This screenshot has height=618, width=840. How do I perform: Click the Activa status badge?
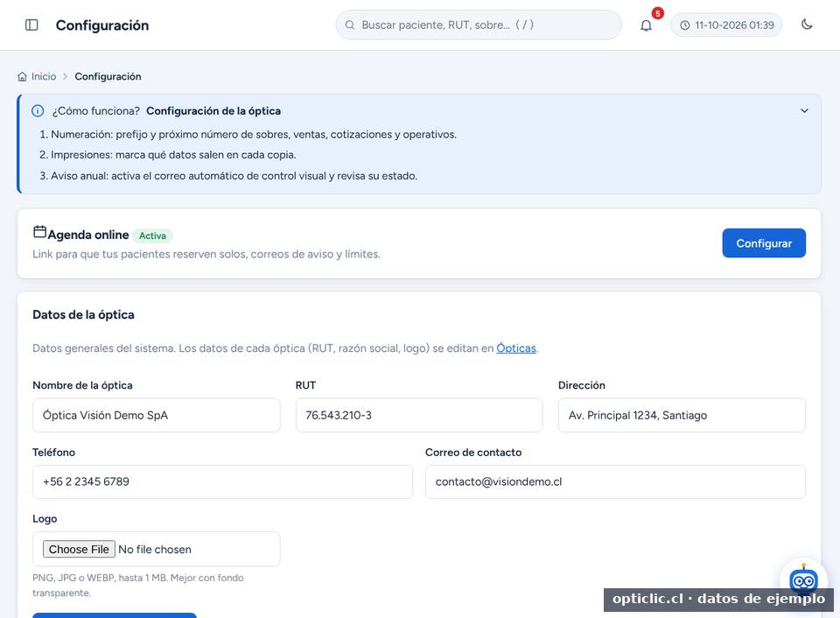(x=152, y=235)
